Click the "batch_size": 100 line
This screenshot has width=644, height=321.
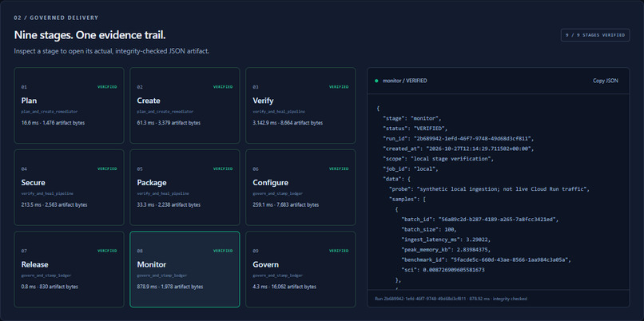(429, 229)
